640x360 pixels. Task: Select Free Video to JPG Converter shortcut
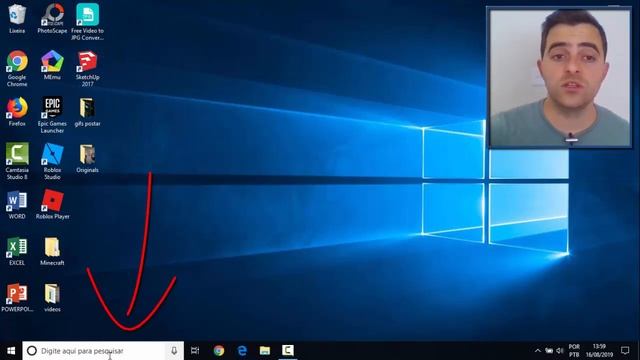click(87, 22)
